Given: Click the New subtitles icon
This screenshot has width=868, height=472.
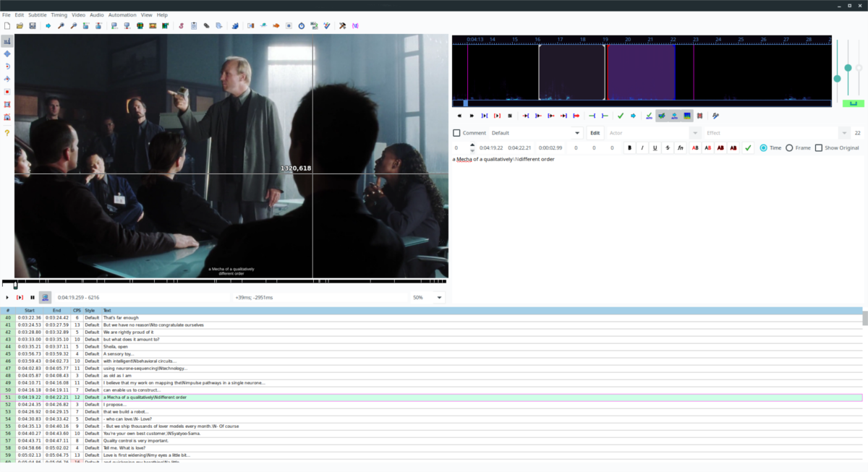Looking at the screenshot, I should coord(7,26).
